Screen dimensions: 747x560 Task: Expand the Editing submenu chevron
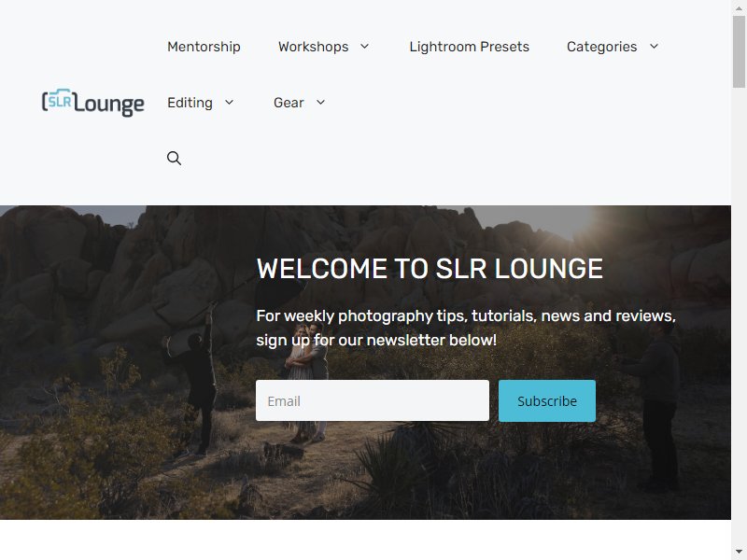(229, 103)
